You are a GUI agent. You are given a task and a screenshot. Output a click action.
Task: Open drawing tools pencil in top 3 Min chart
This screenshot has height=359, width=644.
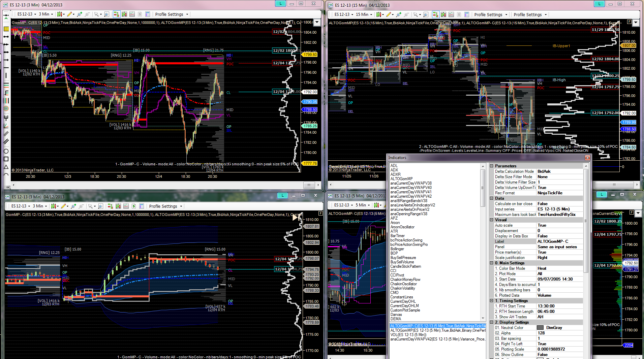[x=70, y=14]
